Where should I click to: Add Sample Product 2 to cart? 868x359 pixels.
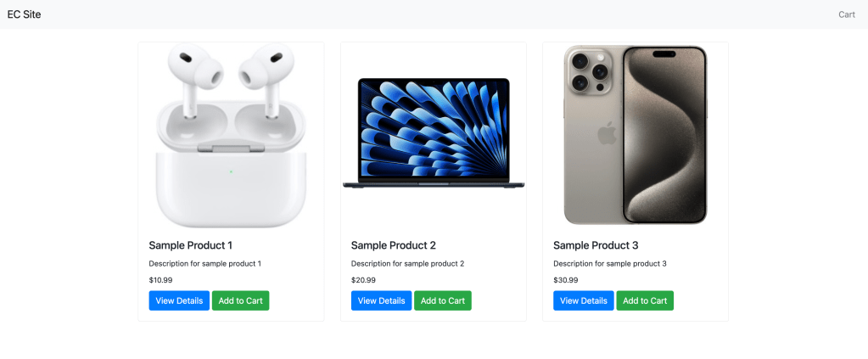(443, 300)
